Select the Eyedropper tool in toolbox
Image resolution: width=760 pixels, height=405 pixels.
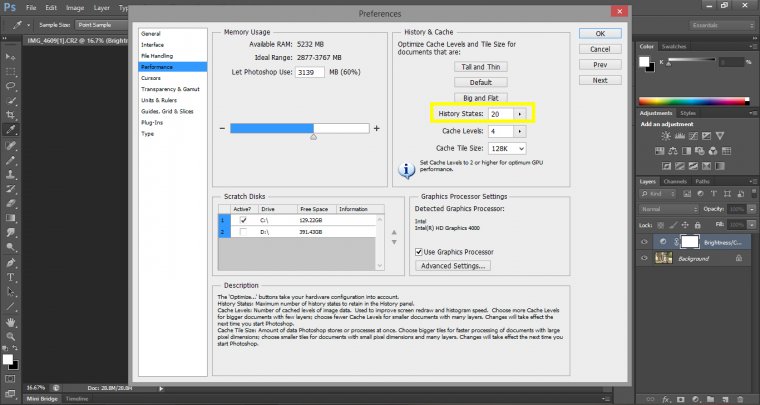pyautogui.click(x=11, y=129)
